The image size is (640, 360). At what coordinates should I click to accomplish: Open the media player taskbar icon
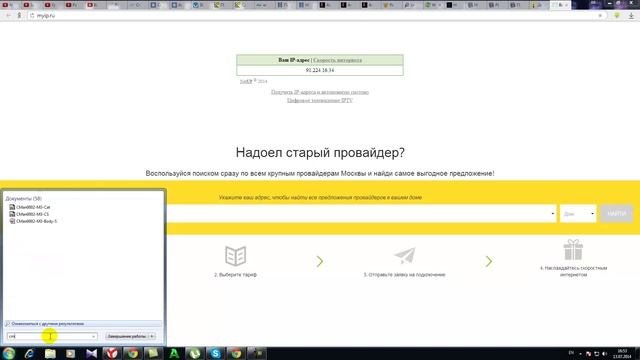71,353
